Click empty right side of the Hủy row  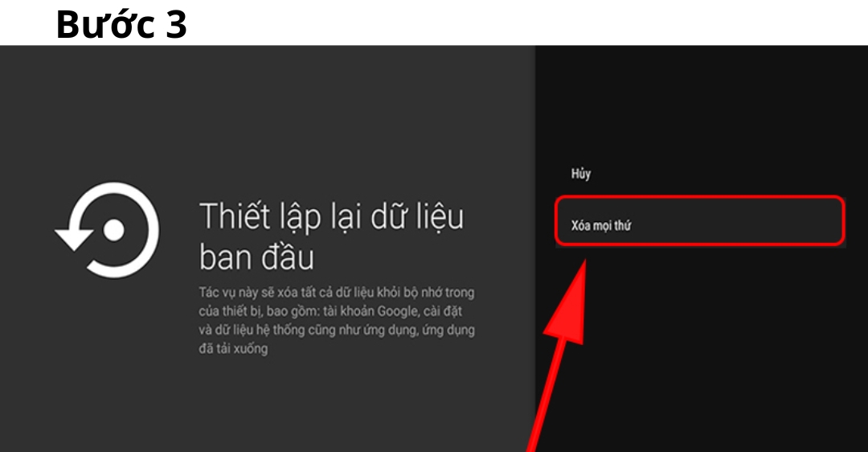click(764, 174)
